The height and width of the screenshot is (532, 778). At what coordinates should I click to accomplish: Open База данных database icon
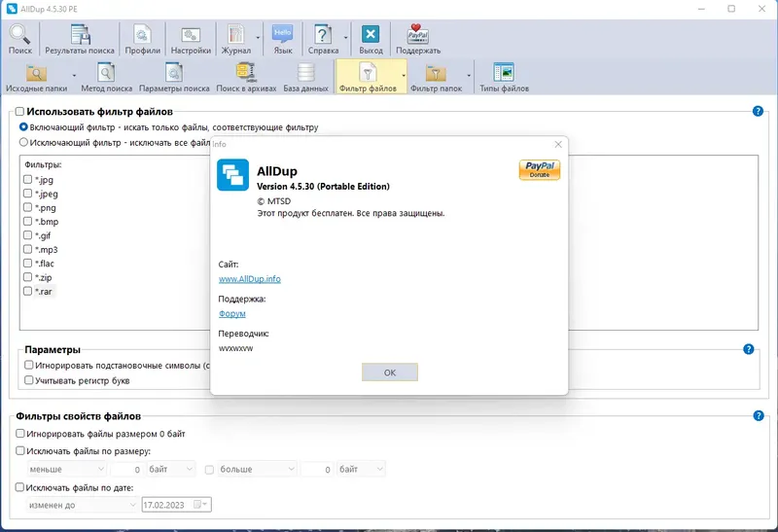(x=305, y=77)
